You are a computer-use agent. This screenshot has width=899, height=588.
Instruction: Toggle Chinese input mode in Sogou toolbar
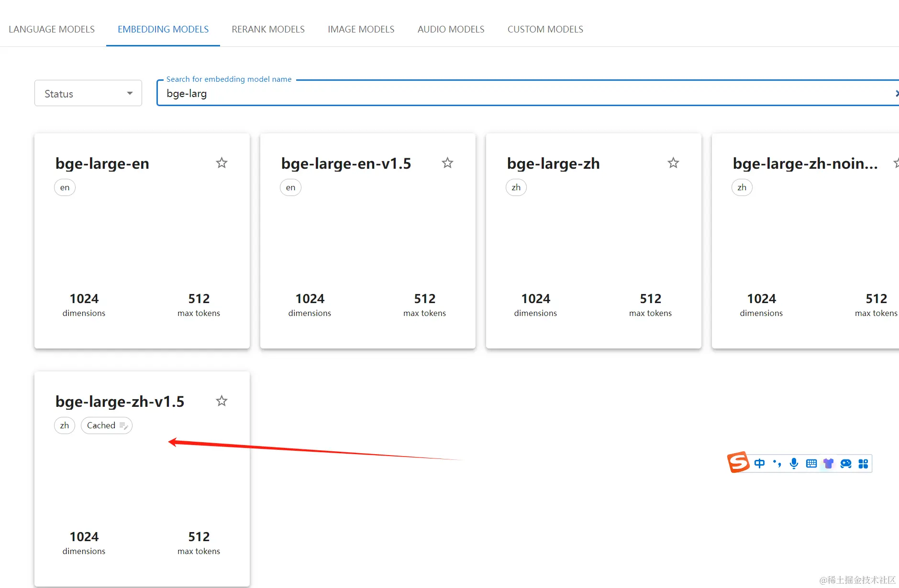tap(759, 463)
